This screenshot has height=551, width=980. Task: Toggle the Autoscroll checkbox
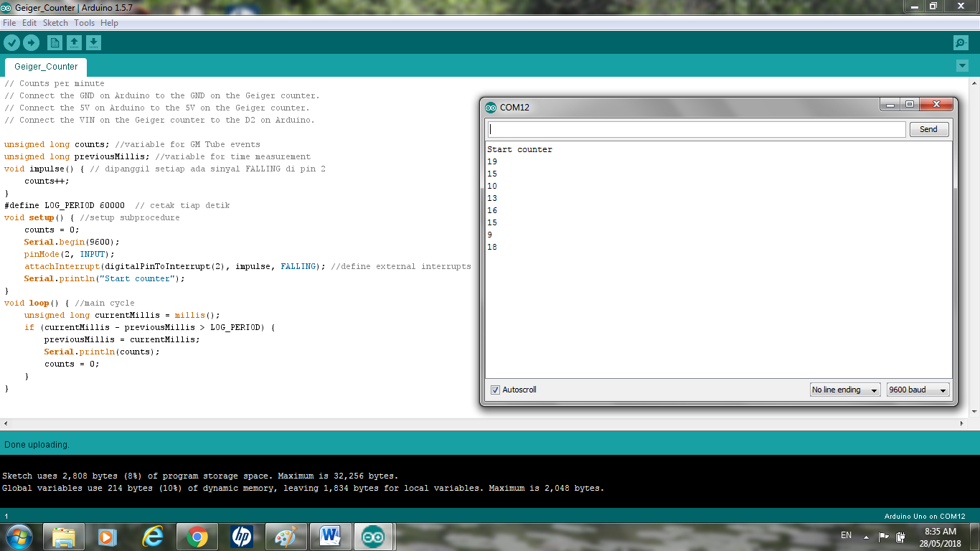point(495,390)
